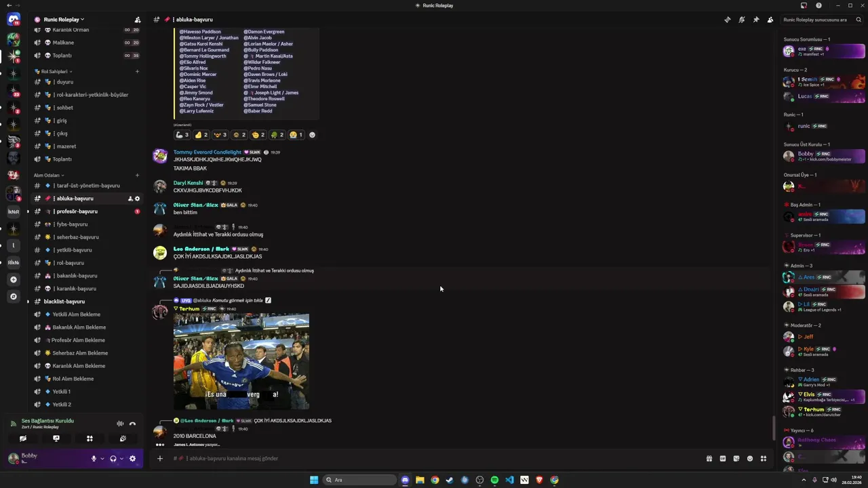Add channel to Alım Odaları category
Image resolution: width=868 pixels, height=488 pixels.
[x=137, y=175]
